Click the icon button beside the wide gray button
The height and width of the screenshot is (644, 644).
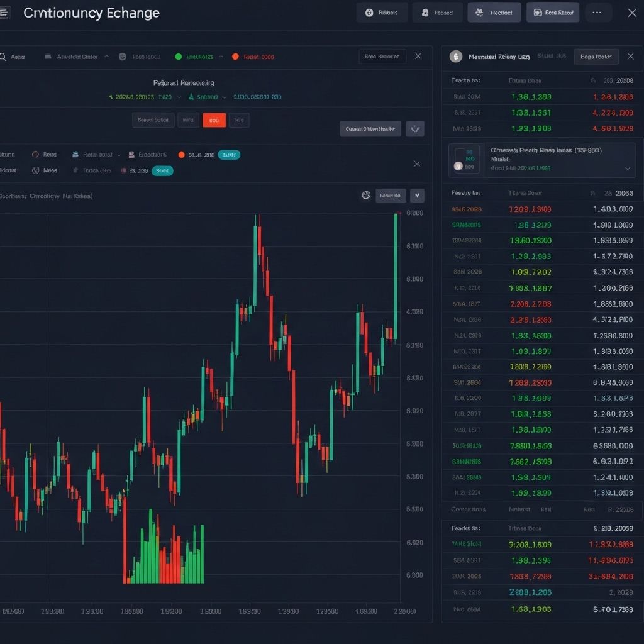(414, 129)
